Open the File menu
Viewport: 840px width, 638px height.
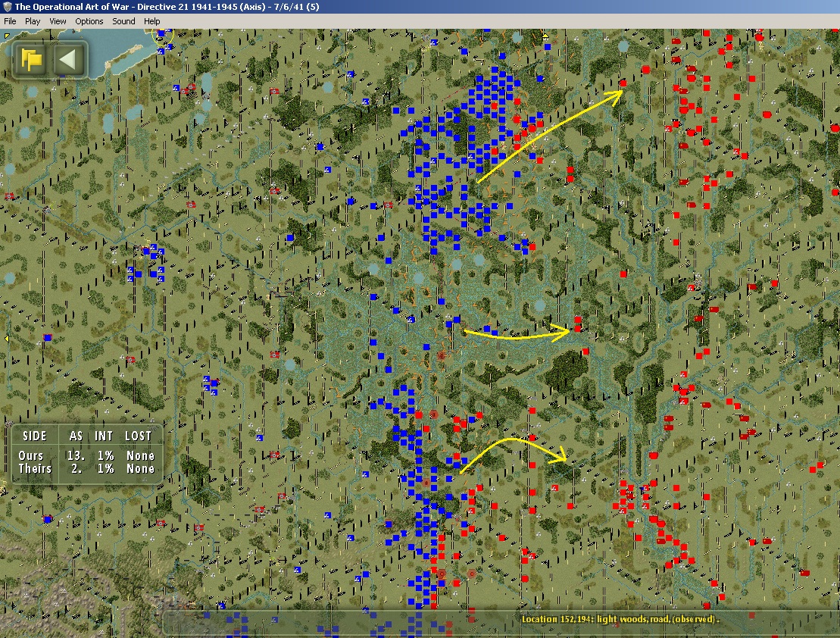click(10, 21)
